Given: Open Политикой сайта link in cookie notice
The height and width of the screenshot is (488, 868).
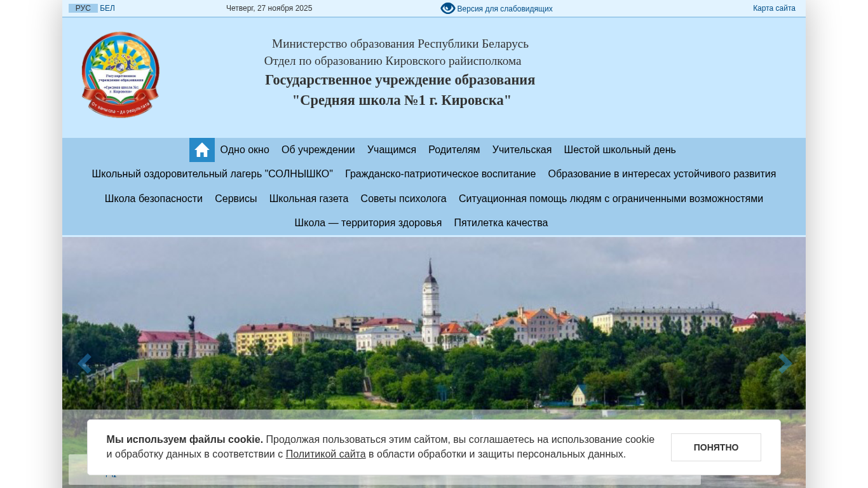Looking at the screenshot, I should [325, 454].
